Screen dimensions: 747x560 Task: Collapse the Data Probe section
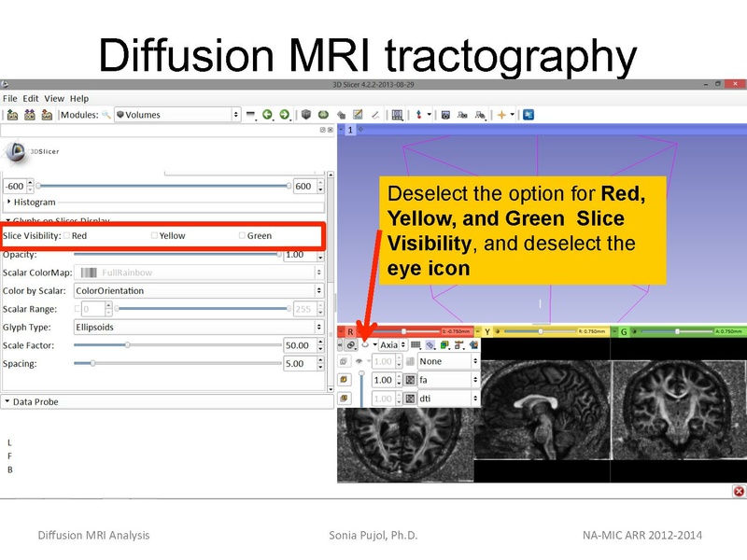point(7,401)
